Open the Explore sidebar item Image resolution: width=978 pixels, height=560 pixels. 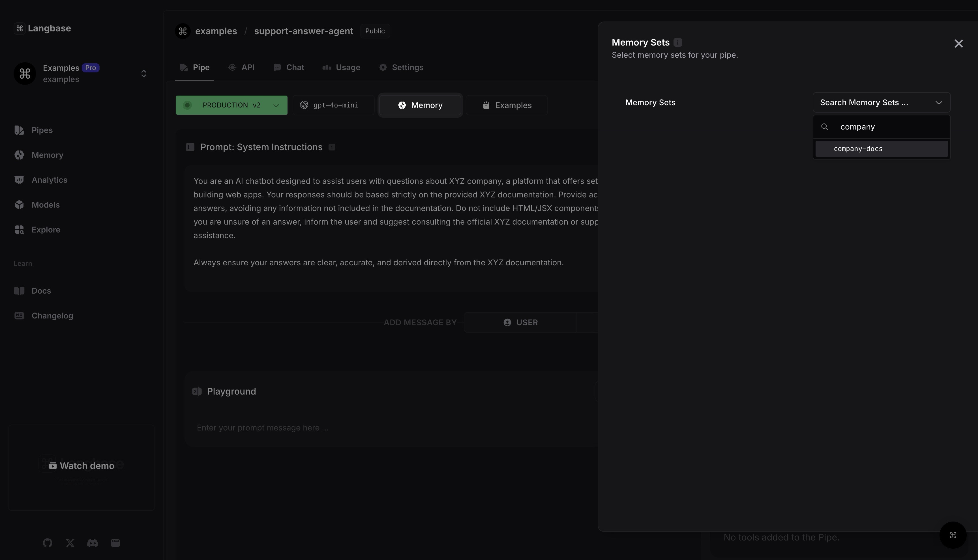pos(45,230)
